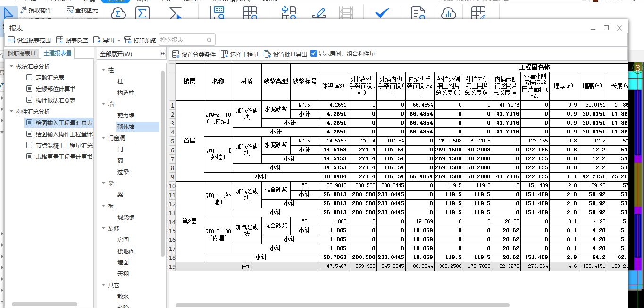
Task: Collapse the 梁 category
Action: tap(104, 183)
